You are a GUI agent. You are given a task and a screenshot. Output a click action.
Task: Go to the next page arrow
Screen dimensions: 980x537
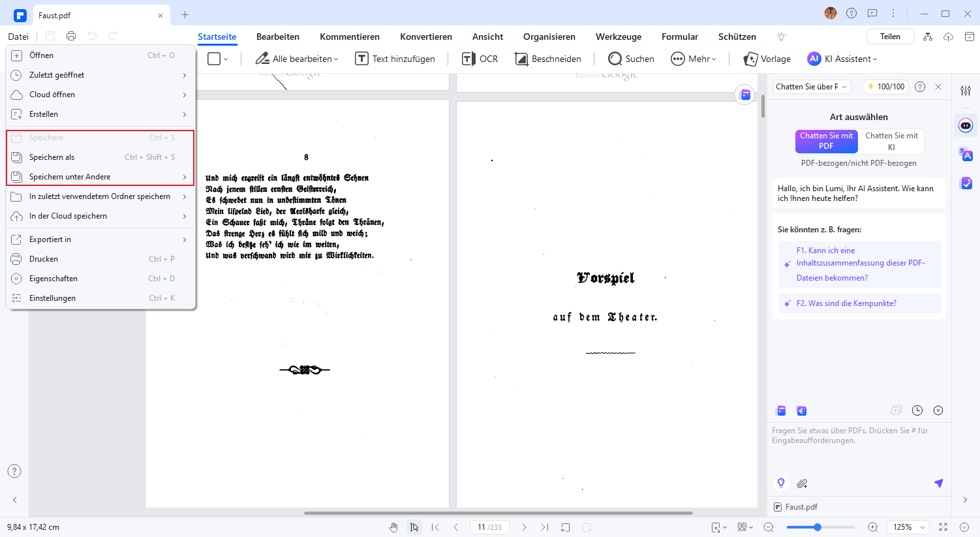tap(524, 527)
